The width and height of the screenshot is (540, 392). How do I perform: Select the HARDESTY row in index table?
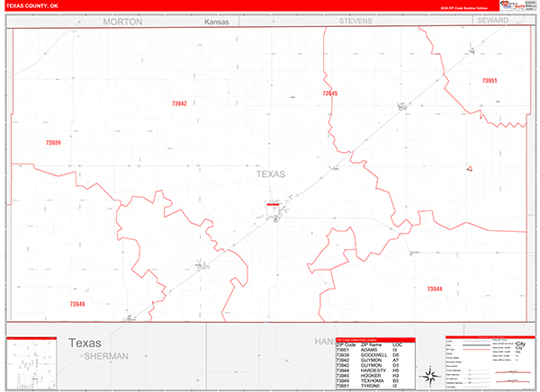pyautogui.click(x=375, y=370)
